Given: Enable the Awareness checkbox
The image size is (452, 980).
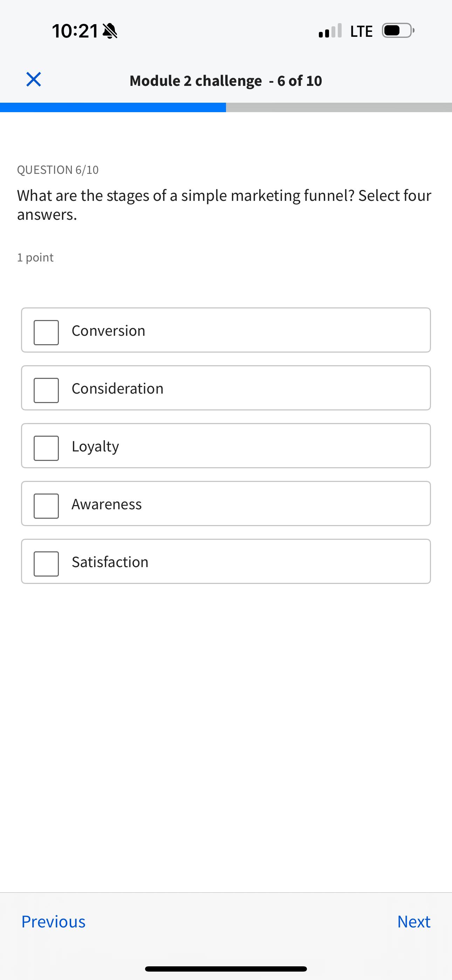Looking at the screenshot, I should click(46, 506).
